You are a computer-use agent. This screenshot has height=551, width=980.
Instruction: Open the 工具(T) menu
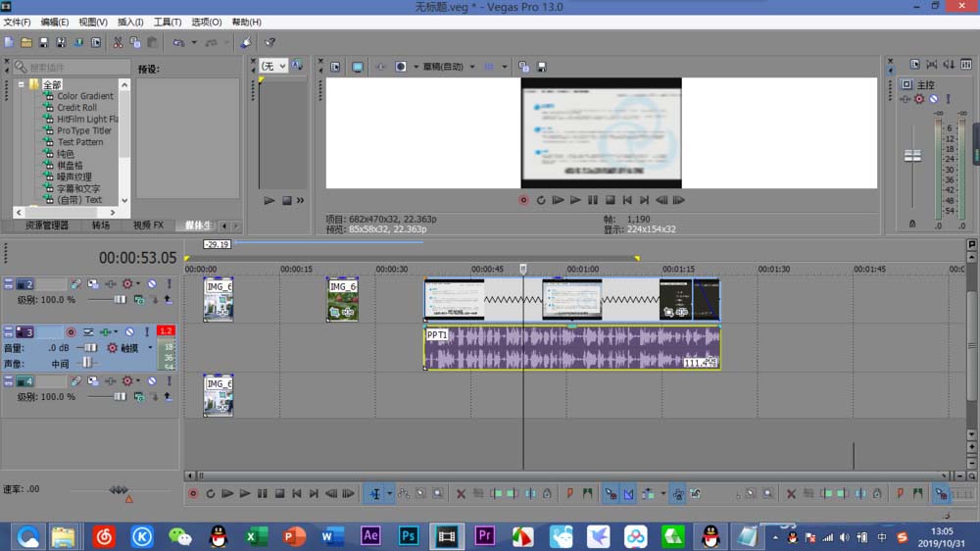(x=168, y=22)
